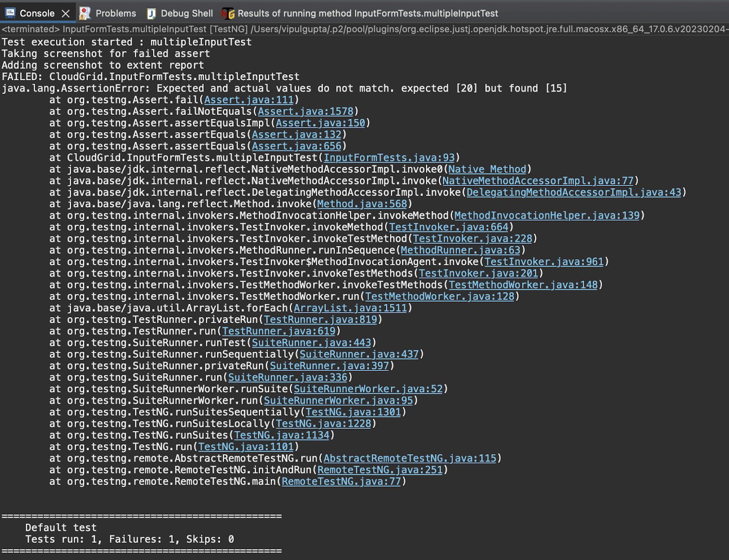Screen dimensions: 729x560
Task: Open the Assert.java:111 link
Action: 249,99
